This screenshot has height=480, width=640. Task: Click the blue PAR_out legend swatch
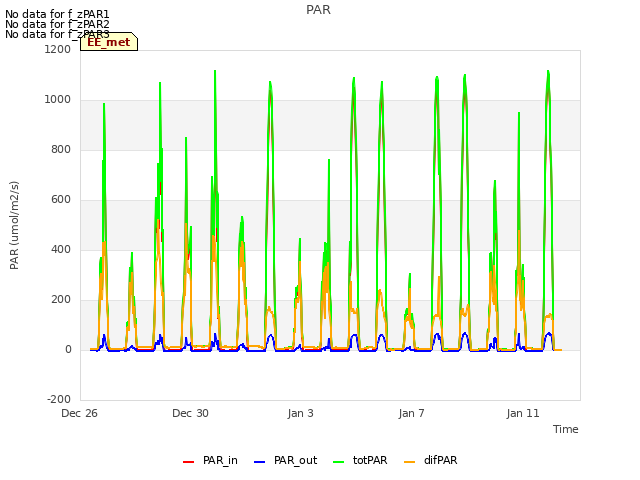click(x=260, y=462)
